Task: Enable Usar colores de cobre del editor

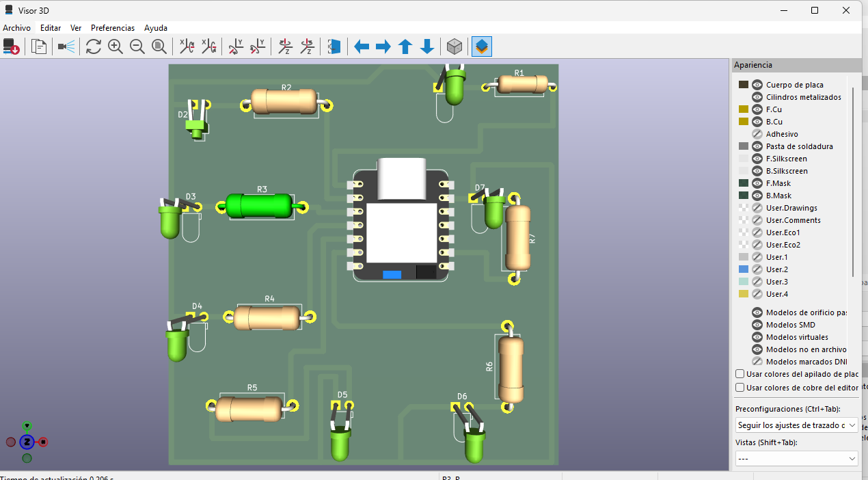Action: click(x=740, y=388)
